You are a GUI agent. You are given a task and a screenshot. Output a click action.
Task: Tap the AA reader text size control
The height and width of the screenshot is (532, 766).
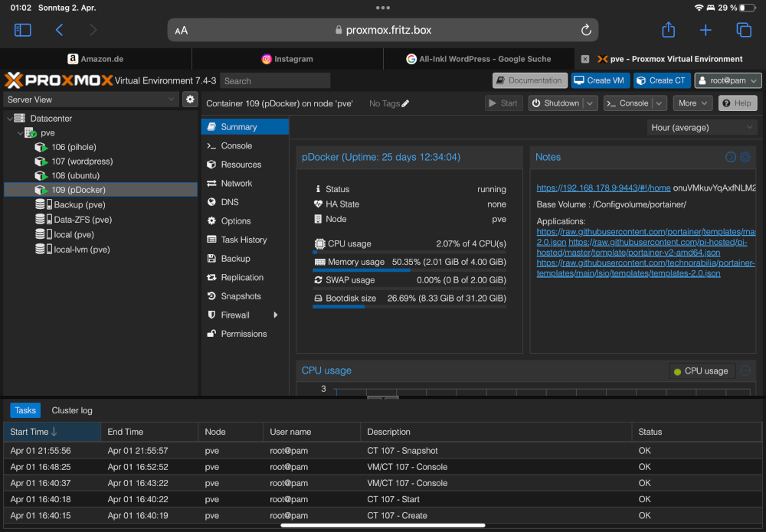[x=182, y=31]
